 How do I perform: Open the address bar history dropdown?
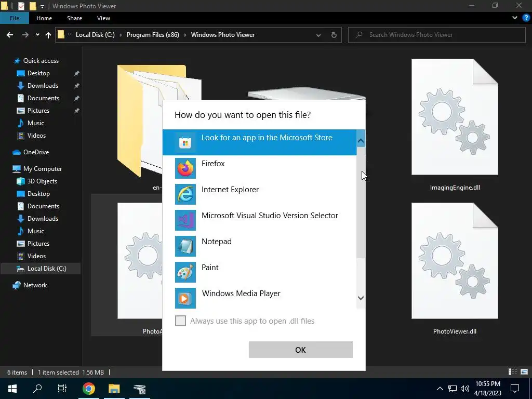[x=318, y=35]
